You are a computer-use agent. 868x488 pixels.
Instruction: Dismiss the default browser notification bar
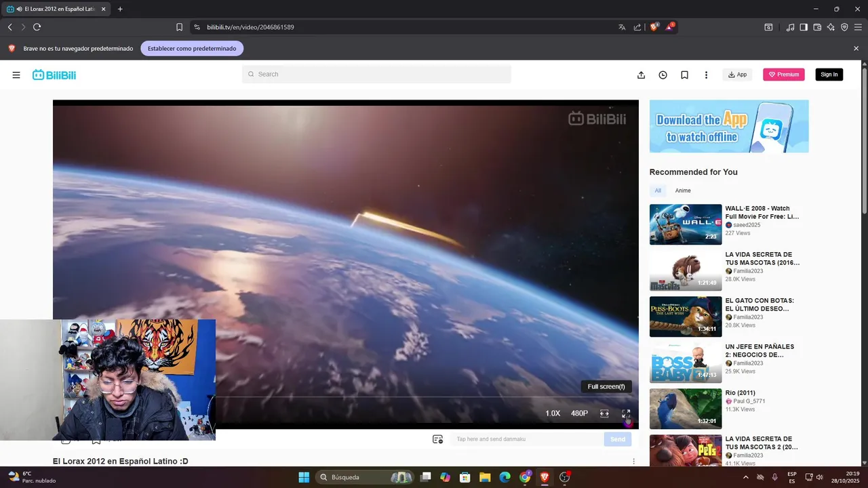tap(856, 49)
